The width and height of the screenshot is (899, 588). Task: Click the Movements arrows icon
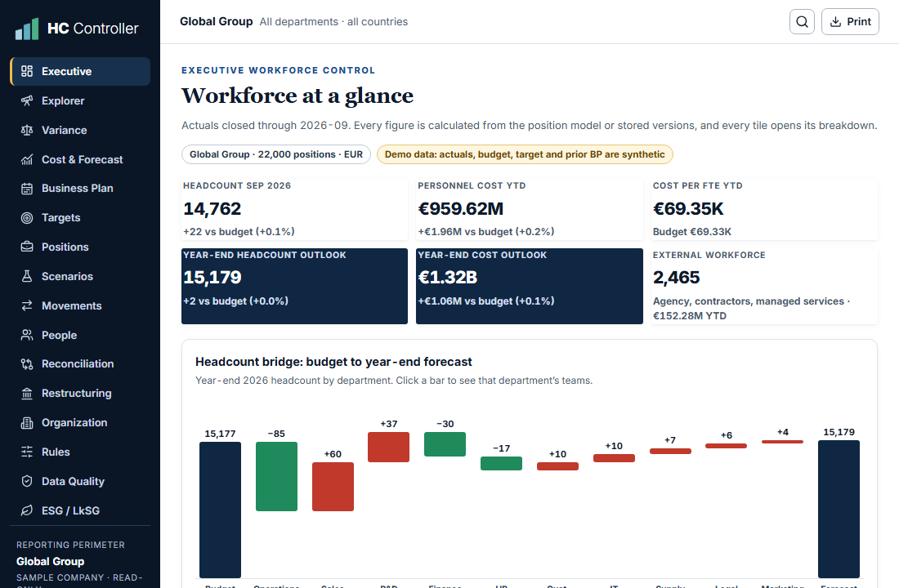[x=27, y=305]
